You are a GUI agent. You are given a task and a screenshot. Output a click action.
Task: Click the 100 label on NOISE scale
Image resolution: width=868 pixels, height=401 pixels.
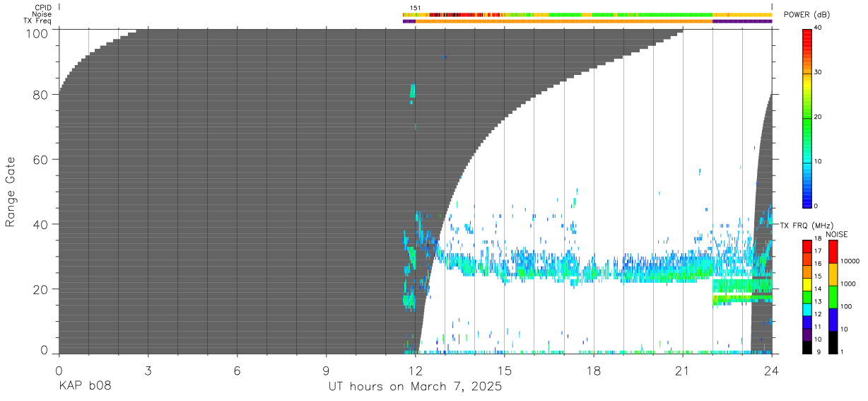[x=845, y=306]
